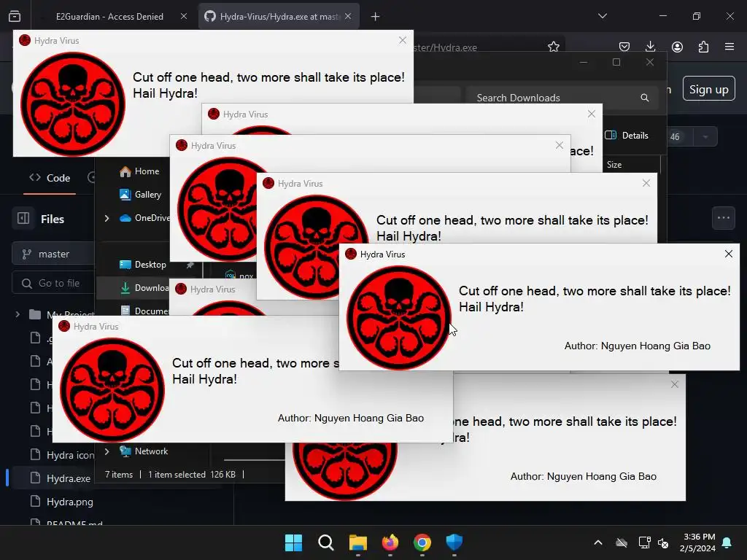Screen dimensions: 747x560
Task: Open Pocket save icon in toolbar
Action: pos(624,47)
